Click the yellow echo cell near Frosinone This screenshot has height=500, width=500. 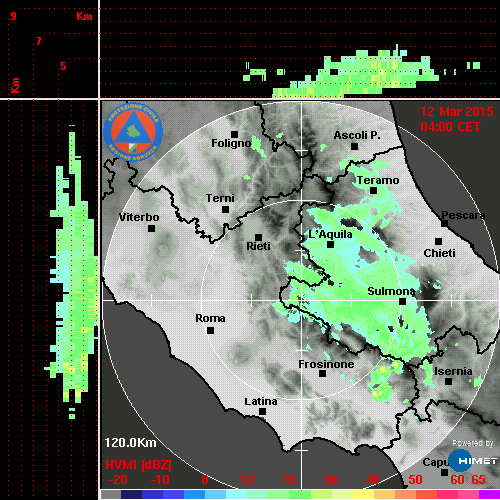pyautogui.click(x=383, y=370)
